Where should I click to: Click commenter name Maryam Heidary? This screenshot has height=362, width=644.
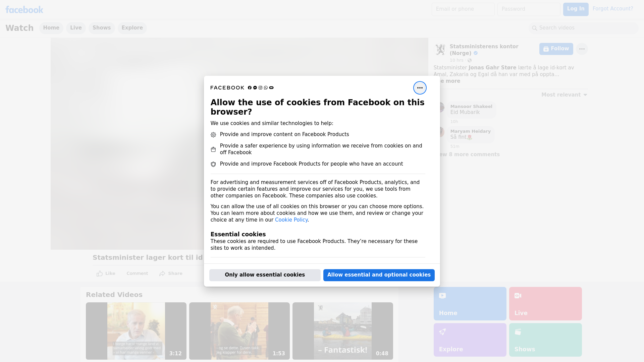tap(470, 131)
